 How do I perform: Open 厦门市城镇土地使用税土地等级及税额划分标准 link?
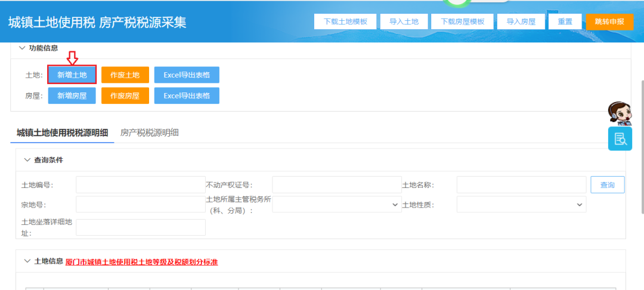click(142, 262)
